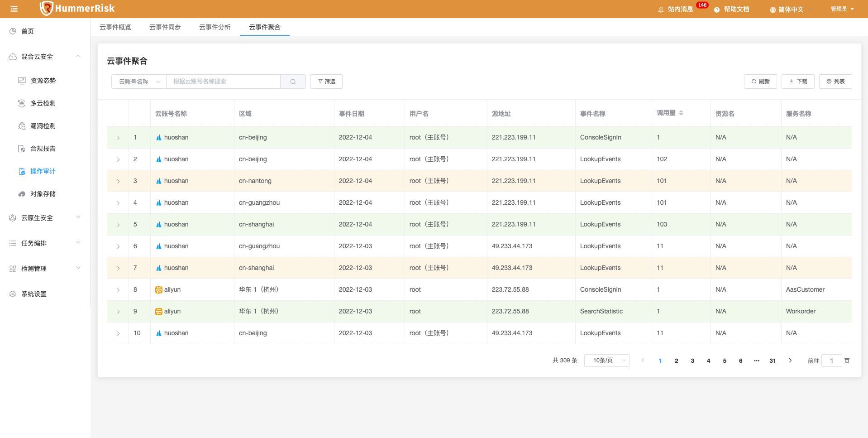Expand the 任务编排 menu section
Screen dimensions: 868x438
coord(78,243)
